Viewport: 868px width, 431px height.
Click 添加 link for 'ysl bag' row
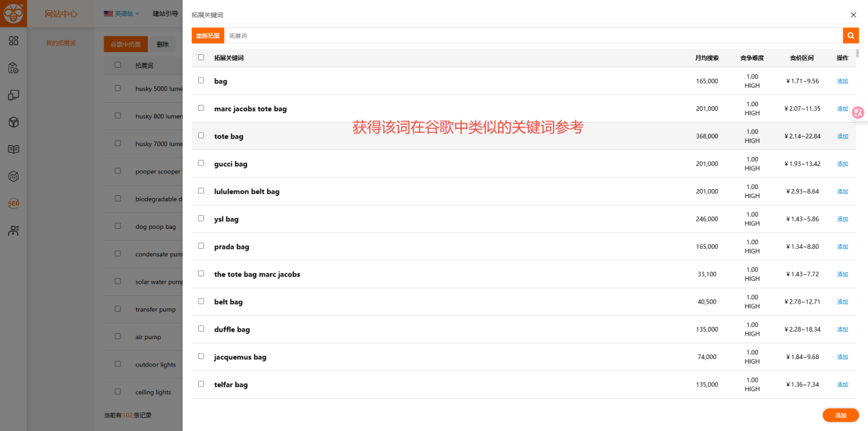tap(843, 219)
